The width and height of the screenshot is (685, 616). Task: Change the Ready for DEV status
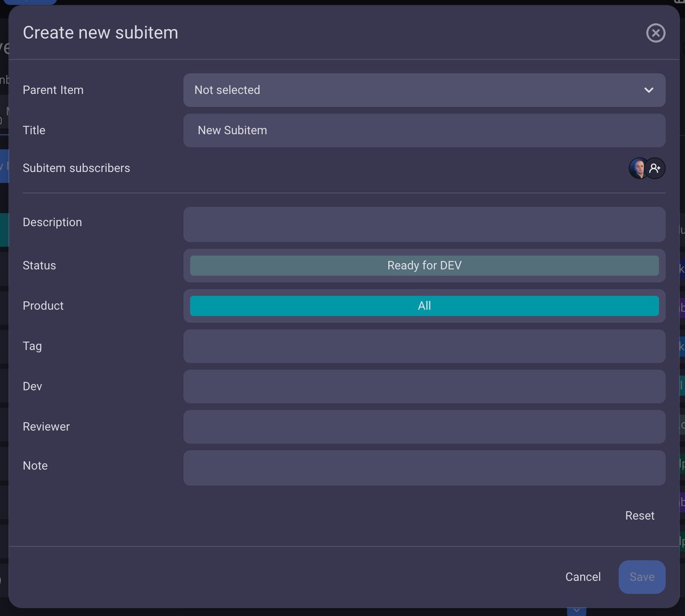[424, 265]
